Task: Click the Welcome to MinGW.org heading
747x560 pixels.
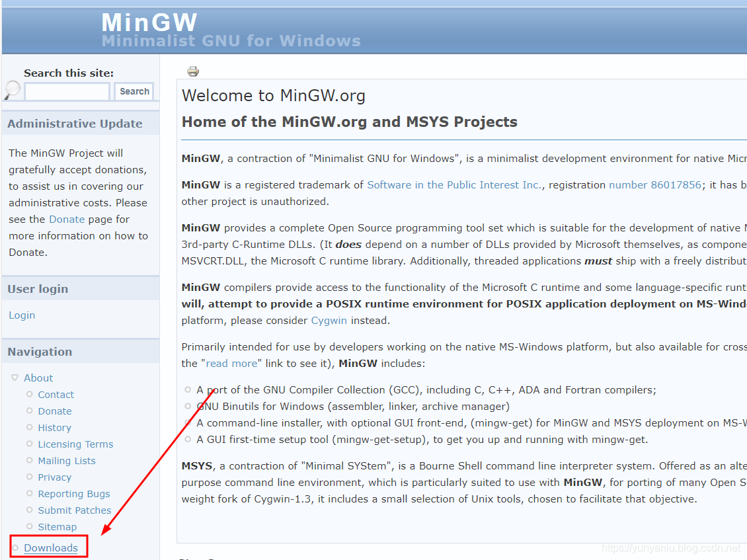Action: (274, 96)
